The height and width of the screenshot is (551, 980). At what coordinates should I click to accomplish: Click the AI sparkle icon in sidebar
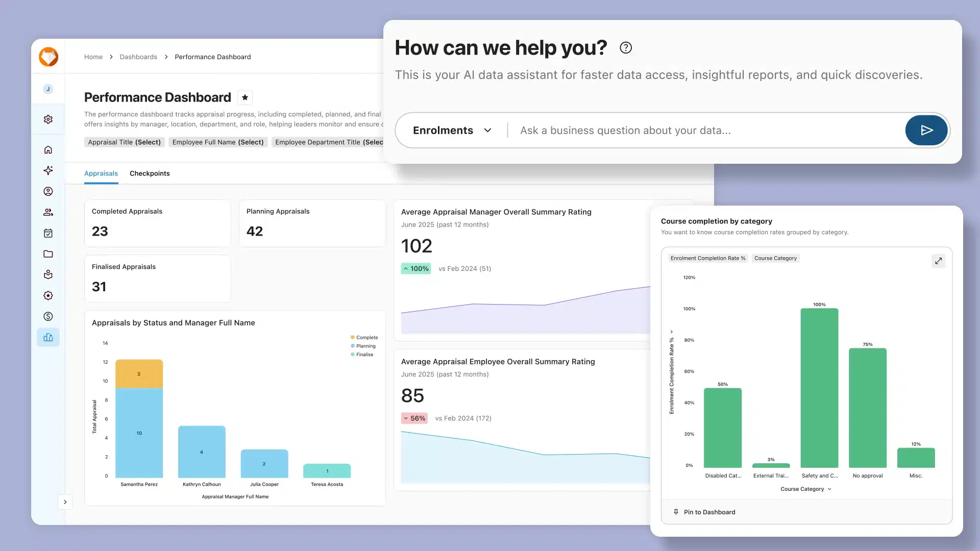tap(48, 170)
